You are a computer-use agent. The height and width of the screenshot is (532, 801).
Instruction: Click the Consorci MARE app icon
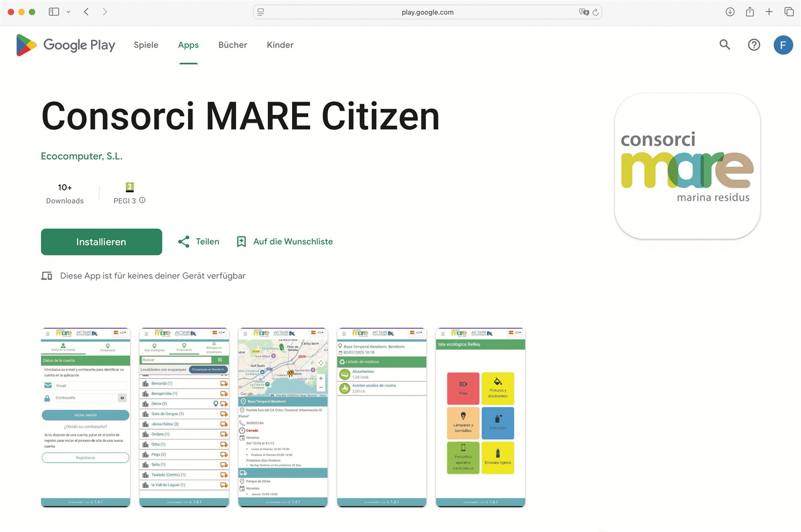tap(687, 166)
